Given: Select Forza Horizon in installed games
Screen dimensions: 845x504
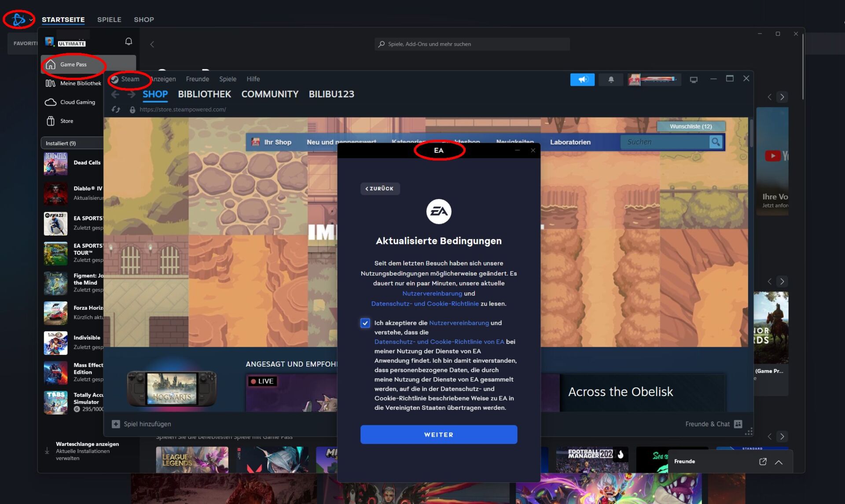Looking at the screenshot, I should (73, 313).
